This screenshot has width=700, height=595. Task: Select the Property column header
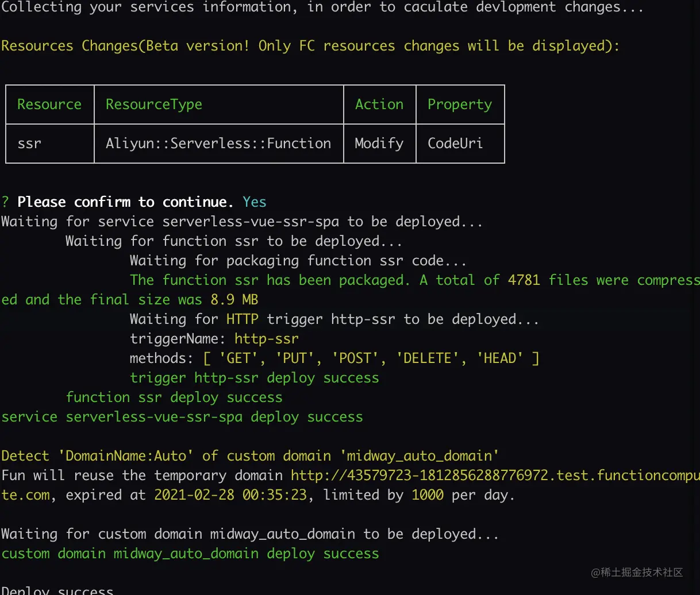click(460, 105)
